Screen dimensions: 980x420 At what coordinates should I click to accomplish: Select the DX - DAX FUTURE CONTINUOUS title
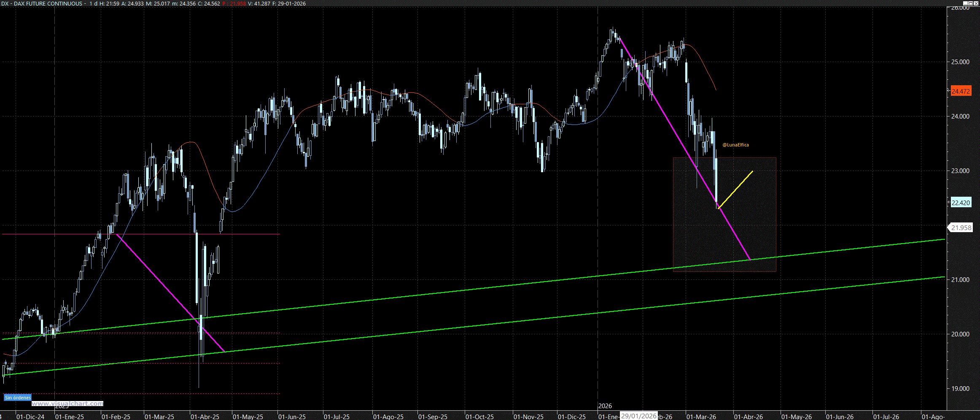42,4
